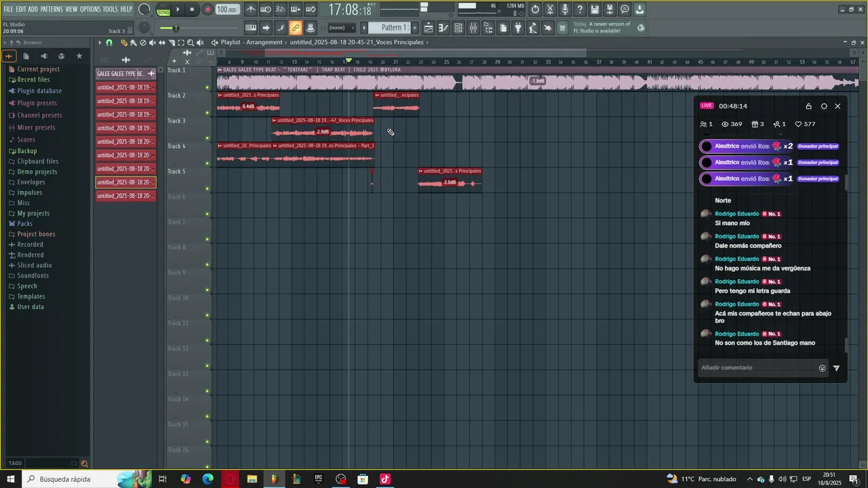Open the OPTIONS menu
The width and height of the screenshot is (868, 488).
click(x=90, y=9)
